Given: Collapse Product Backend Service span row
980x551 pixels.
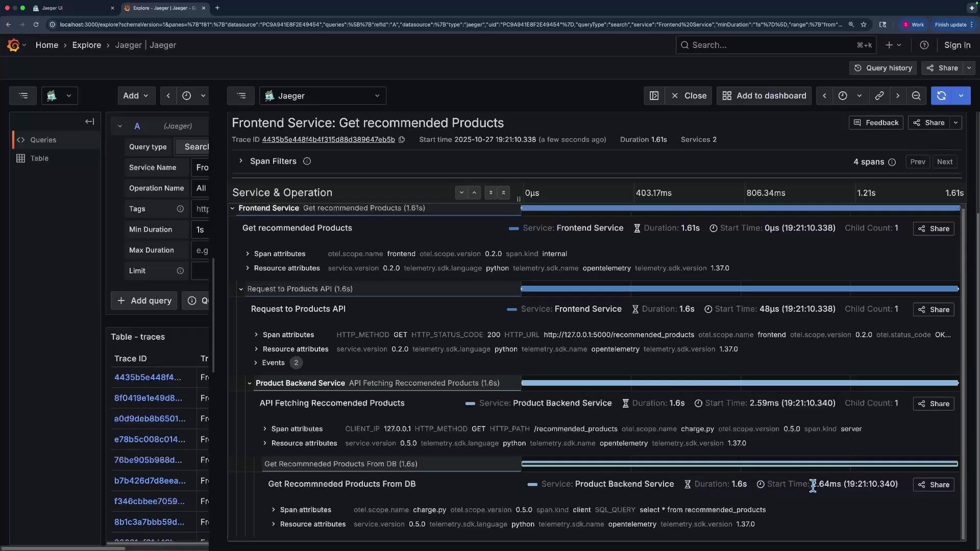Looking at the screenshot, I should coord(250,383).
